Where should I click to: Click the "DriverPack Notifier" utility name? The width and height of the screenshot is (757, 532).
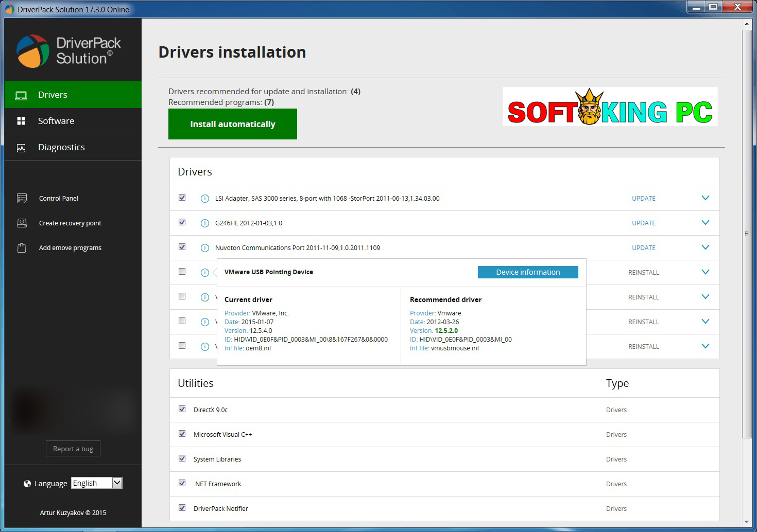click(x=221, y=509)
